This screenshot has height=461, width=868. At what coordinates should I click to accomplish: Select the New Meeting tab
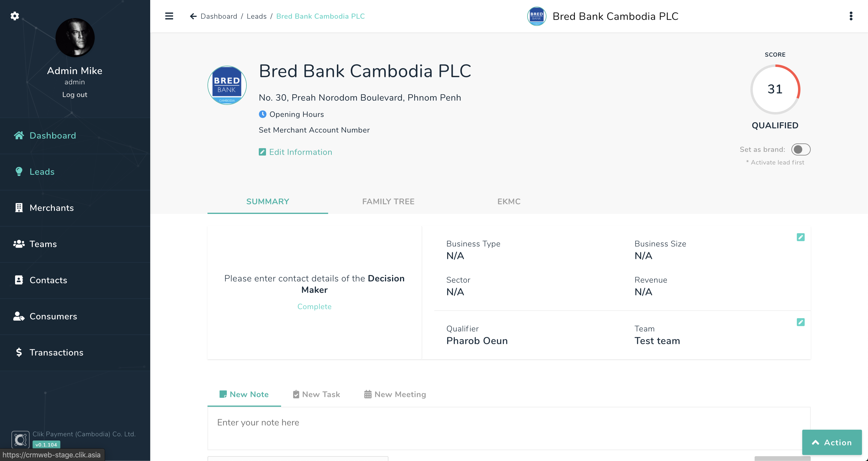[395, 394]
